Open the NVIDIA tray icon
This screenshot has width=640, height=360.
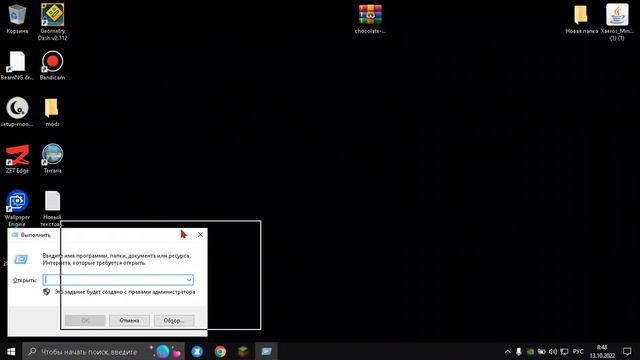pyautogui.click(x=530, y=351)
